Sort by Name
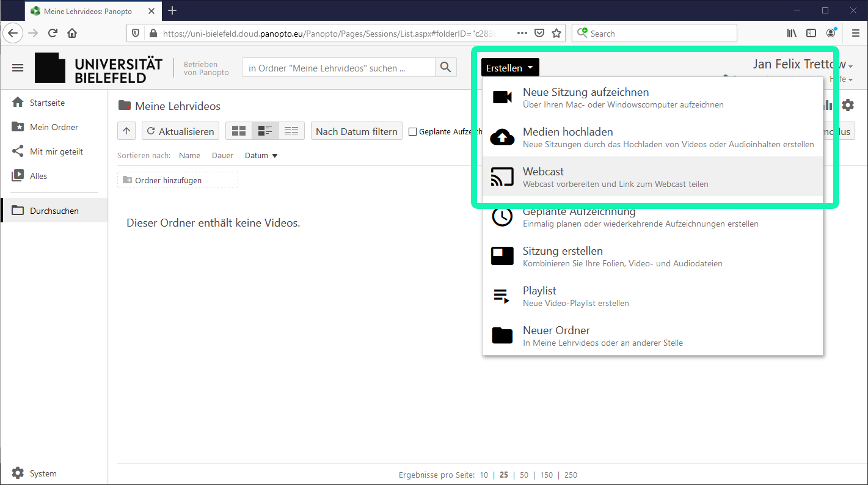This screenshot has width=868, height=485. 189,156
